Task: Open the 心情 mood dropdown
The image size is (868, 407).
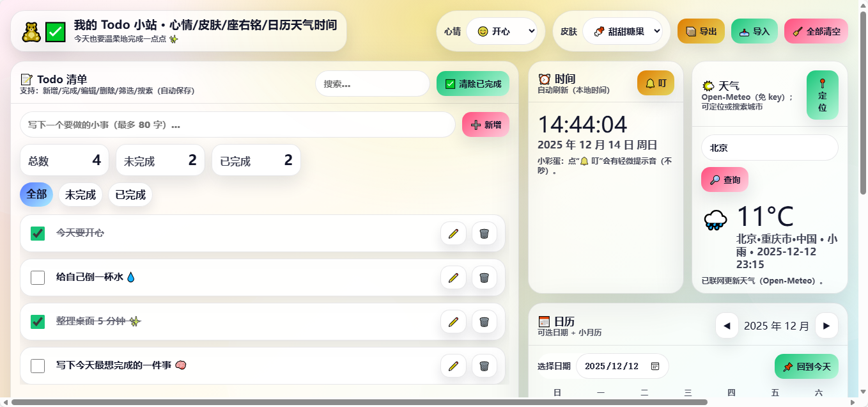Action: 502,31
